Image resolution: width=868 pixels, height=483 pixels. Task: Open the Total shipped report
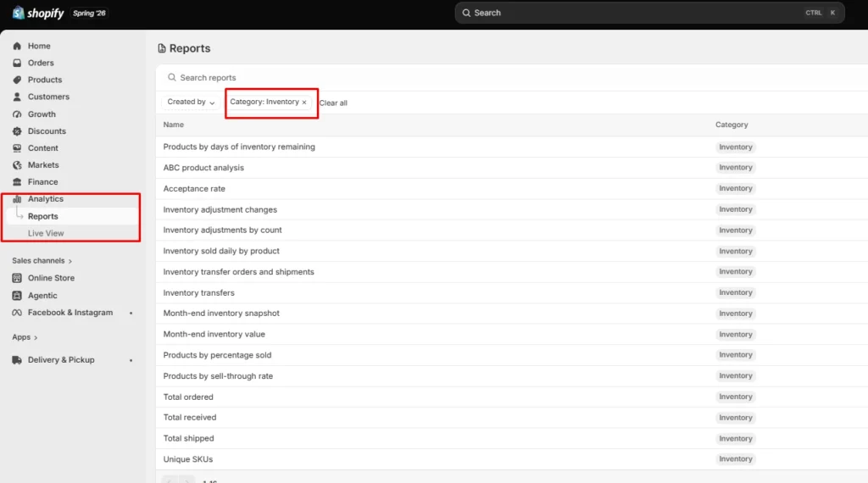(188, 438)
